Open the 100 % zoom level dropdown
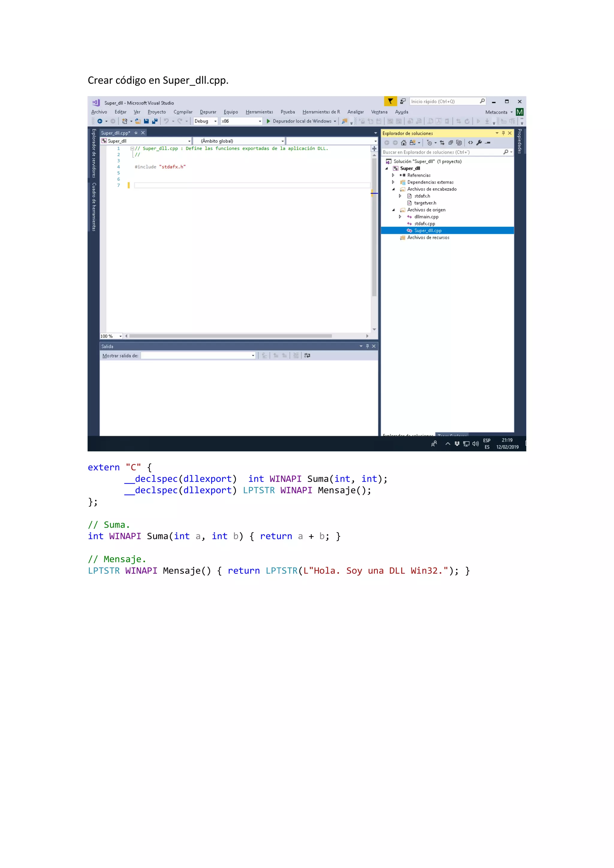The image size is (614, 868). 112,336
